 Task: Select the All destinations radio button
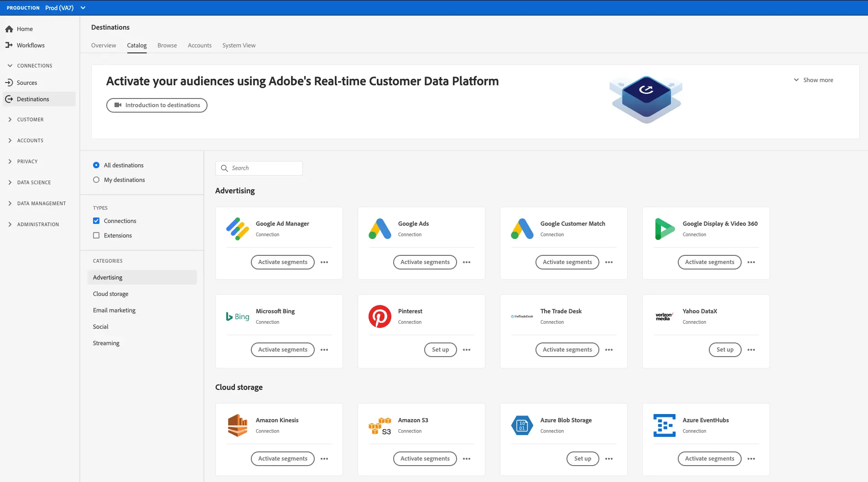(x=96, y=165)
